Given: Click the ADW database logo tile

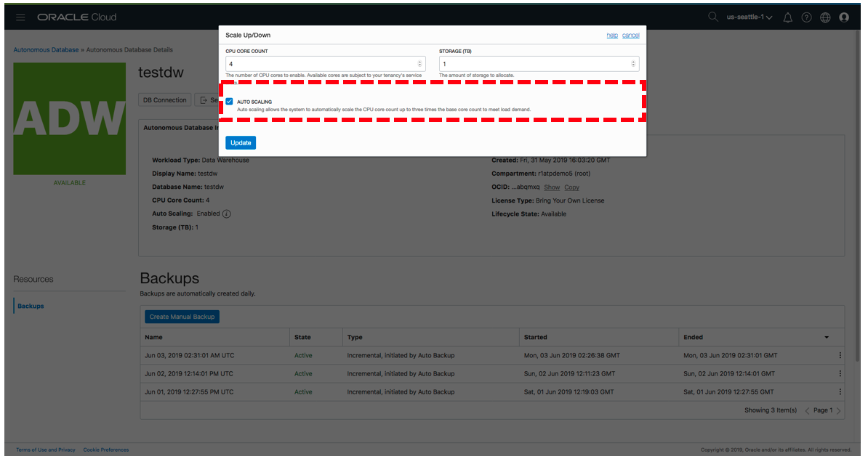Looking at the screenshot, I should (70, 118).
